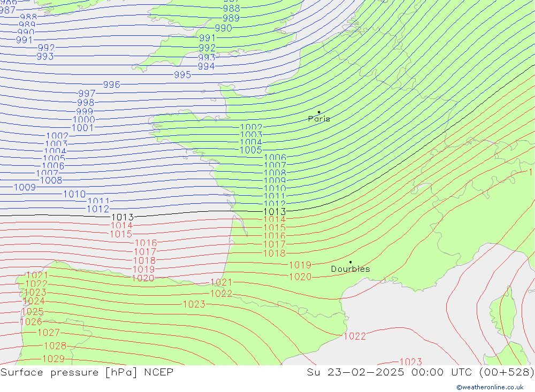535x392 pixels.
Task: Click the 1026 isobar label
Action: [31, 322]
